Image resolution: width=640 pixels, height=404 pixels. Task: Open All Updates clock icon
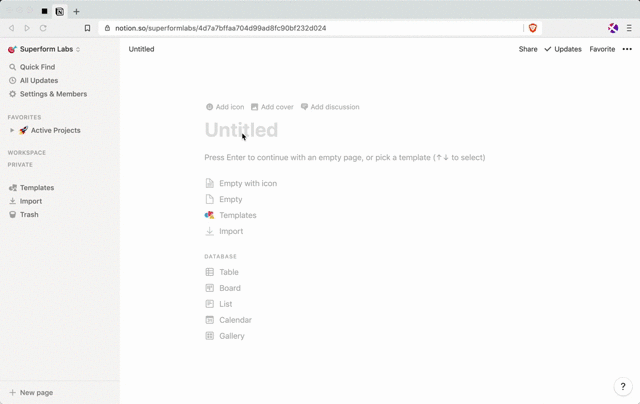tap(13, 80)
